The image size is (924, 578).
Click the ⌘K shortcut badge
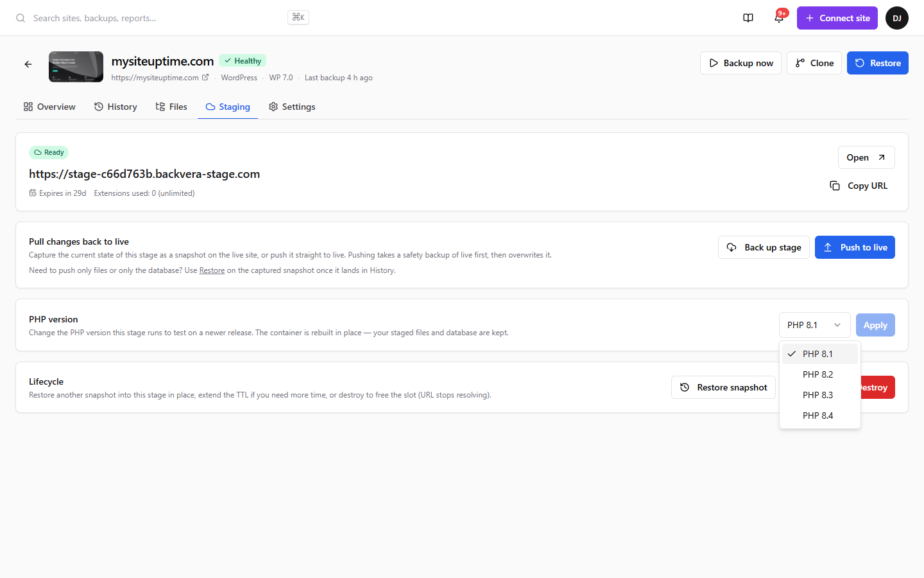[298, 17]
